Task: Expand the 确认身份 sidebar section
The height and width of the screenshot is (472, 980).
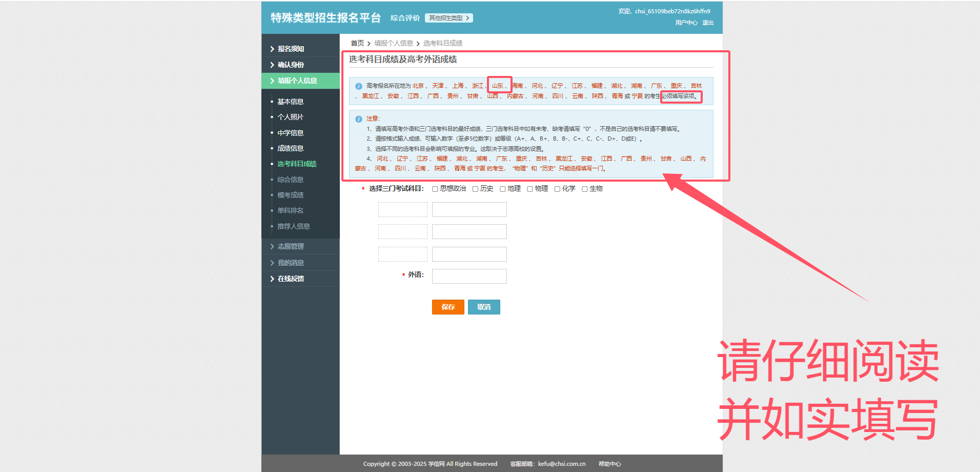Action: click(x=291, y=65)
